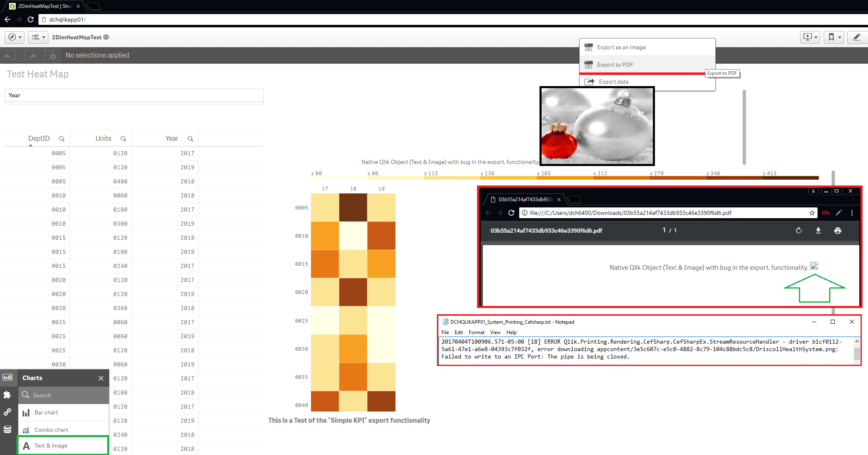Viewport: 868px width, 455px height.
Task: Click the clear all selections icon
Action: [x=50, y=55]
